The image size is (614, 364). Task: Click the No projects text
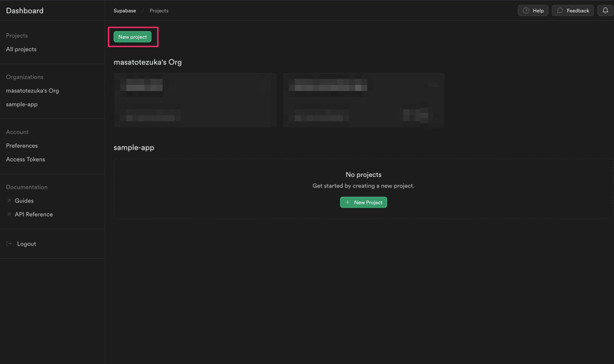tap(364, 175)
